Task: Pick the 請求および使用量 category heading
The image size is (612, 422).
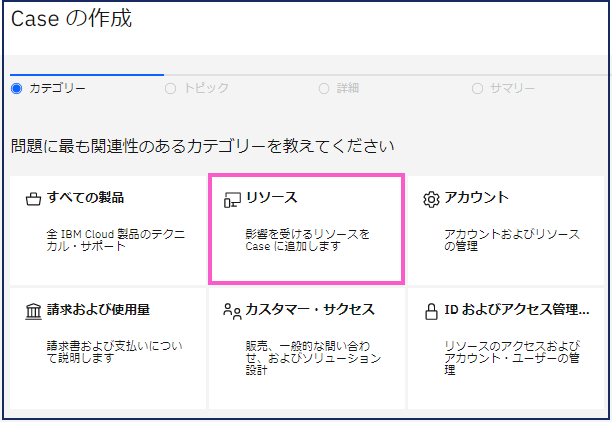Action: tap(98, 309)
